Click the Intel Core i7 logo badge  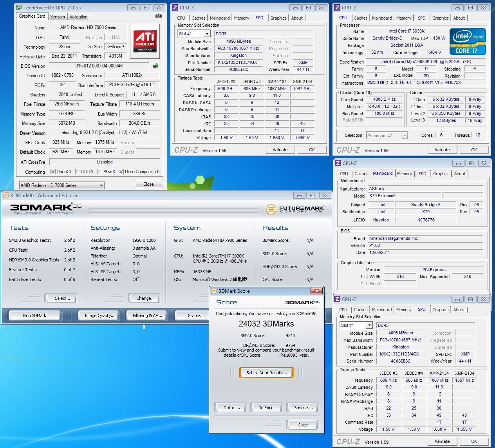(468, 42)
